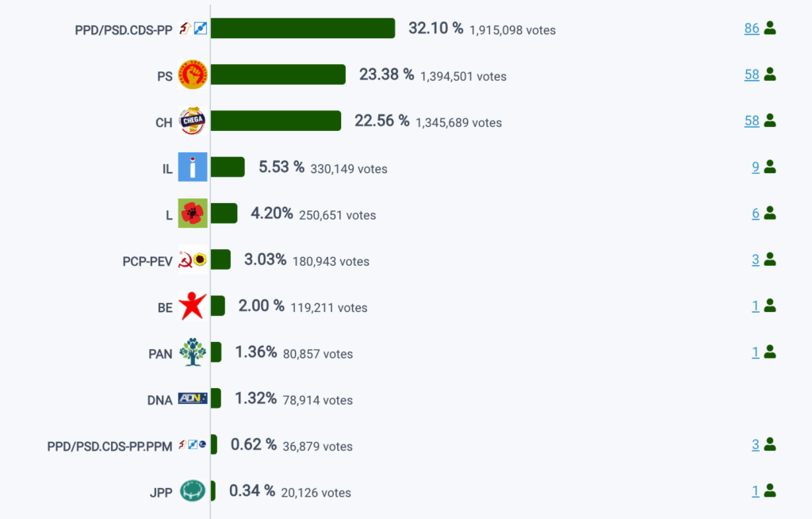Open the 58 seats link for PS
Screen dimensions: 812x519
click(752, 75)
